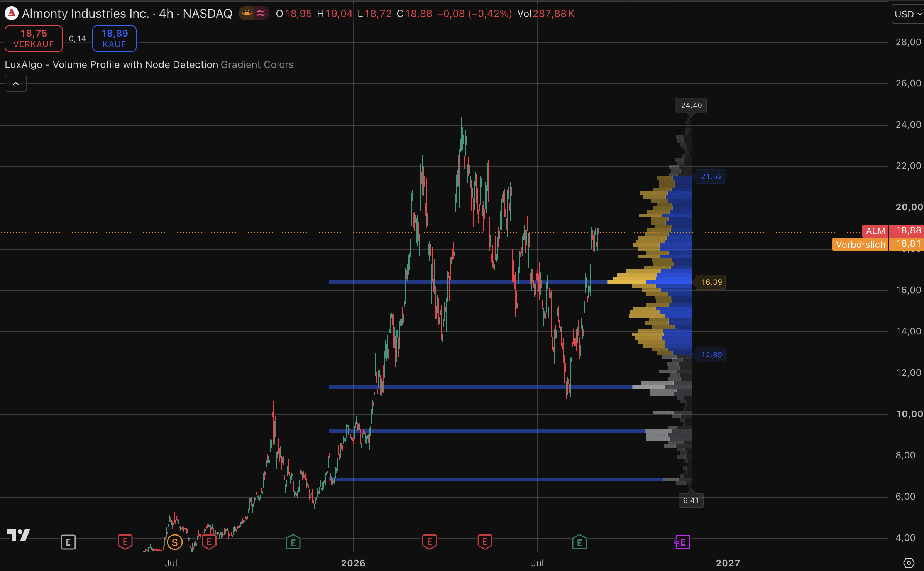Click the red ALM ticker price tag

pyautogui.click(x=875, y=231)
